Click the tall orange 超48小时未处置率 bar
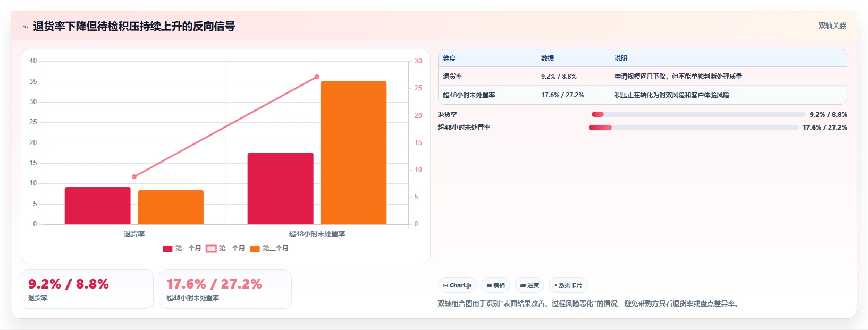Image resolution: width=868 pixels, height=330 pixels. (353, 153)
